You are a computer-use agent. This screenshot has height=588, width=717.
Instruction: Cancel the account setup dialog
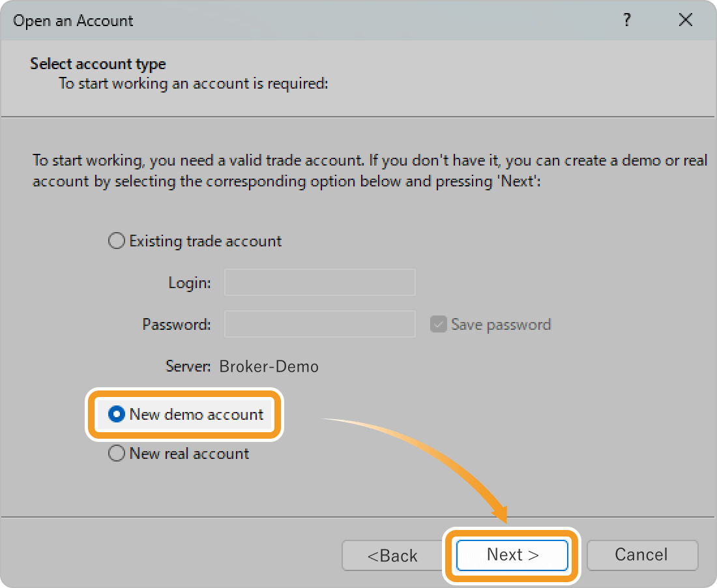point(642,555)
